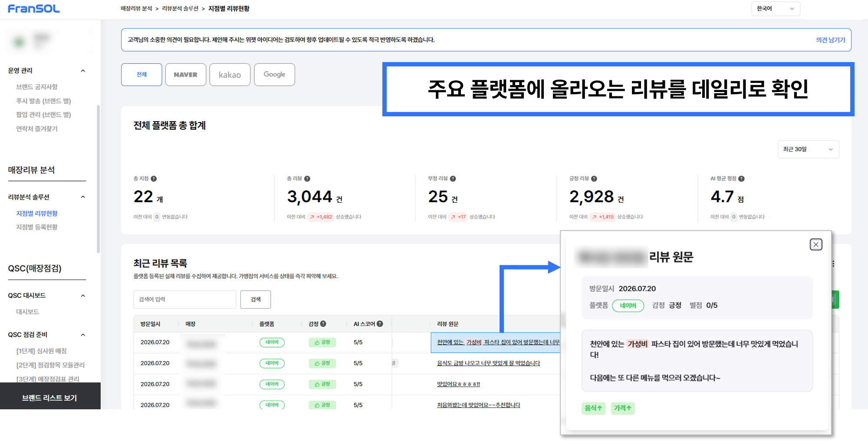
Task: Click the 리뷰 원문 column header
Action: (447, 324)
